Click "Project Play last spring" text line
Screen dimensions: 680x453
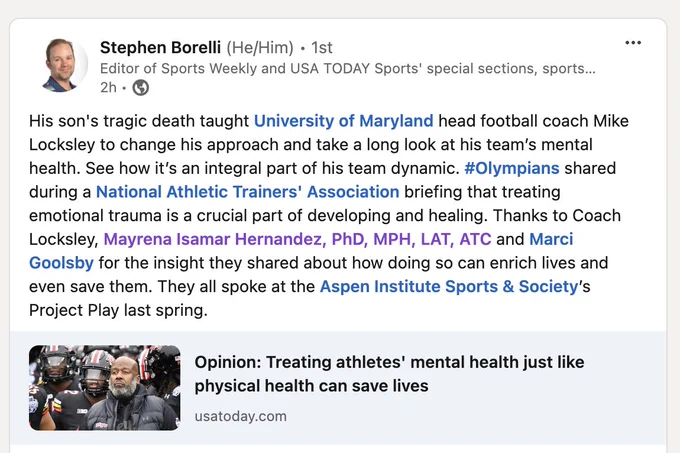click(x=118, y=310)
